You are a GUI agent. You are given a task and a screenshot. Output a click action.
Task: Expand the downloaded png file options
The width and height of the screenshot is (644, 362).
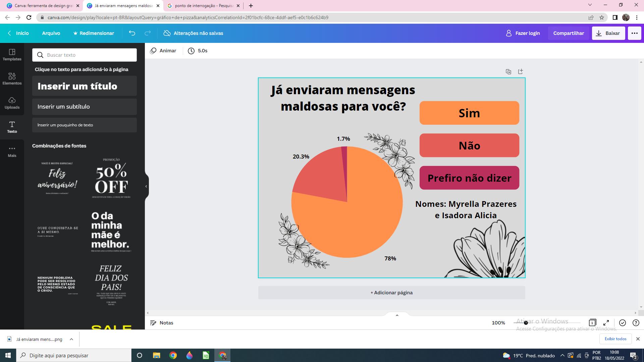tap(71, 339)
